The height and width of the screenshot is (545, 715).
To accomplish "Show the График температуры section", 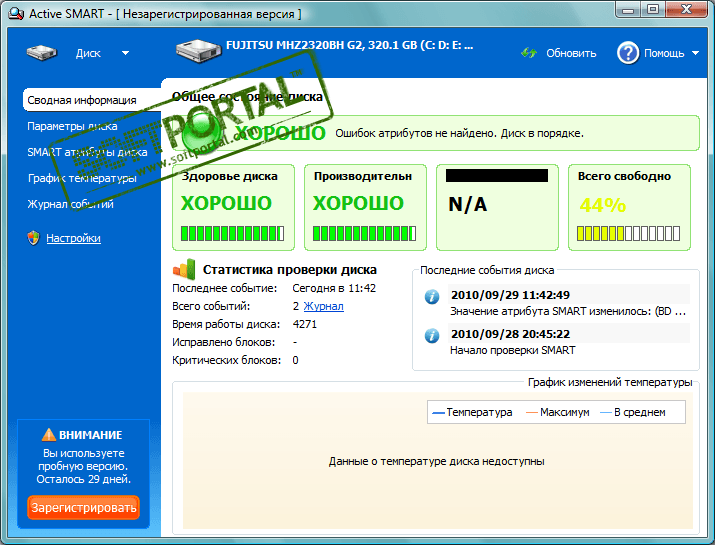I will click(82, 178).
